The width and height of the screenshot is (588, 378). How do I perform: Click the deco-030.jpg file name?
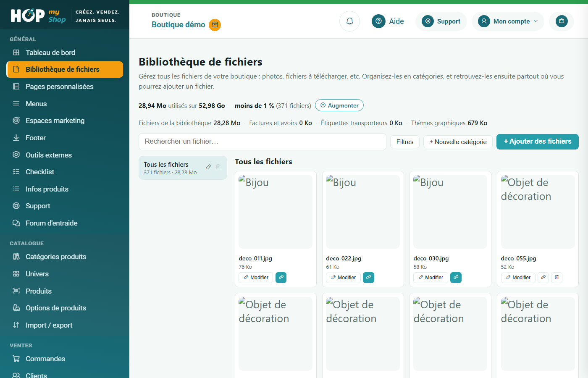pos(431,258)
